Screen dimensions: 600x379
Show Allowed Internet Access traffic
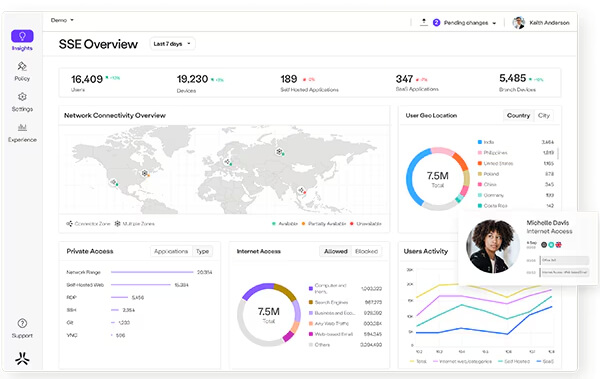pos(336,251)
